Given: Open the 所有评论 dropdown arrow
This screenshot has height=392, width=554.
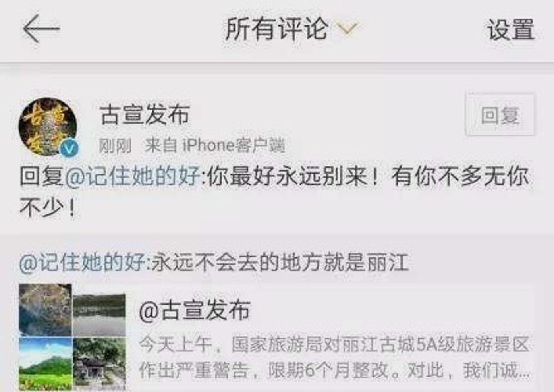Looking at the screenshot, I should [347, 29].
